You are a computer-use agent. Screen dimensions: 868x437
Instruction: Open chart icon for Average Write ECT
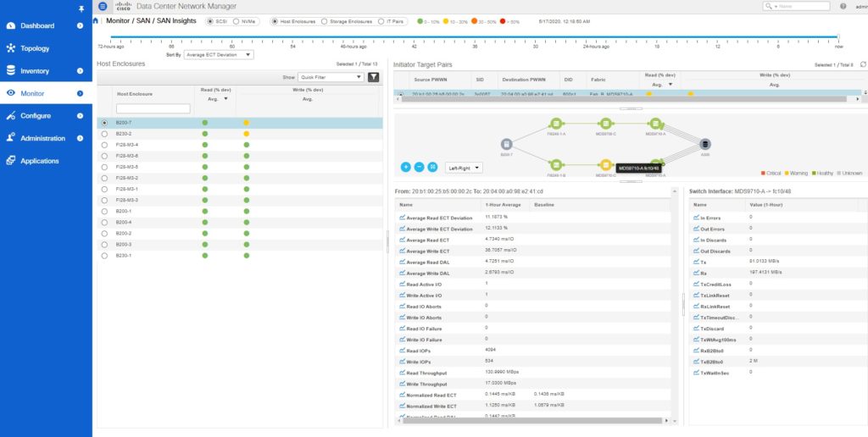tap(402, 252)
